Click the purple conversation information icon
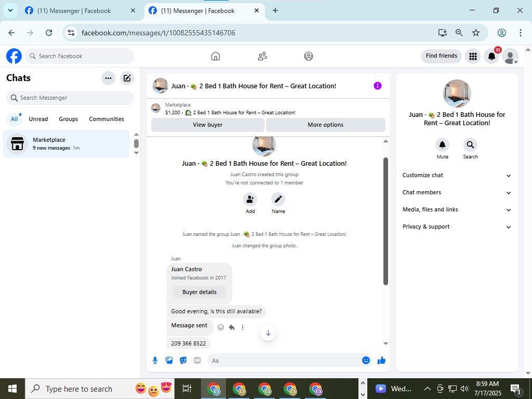Screen dimensions: 532x399 click(x=378, y=86)
